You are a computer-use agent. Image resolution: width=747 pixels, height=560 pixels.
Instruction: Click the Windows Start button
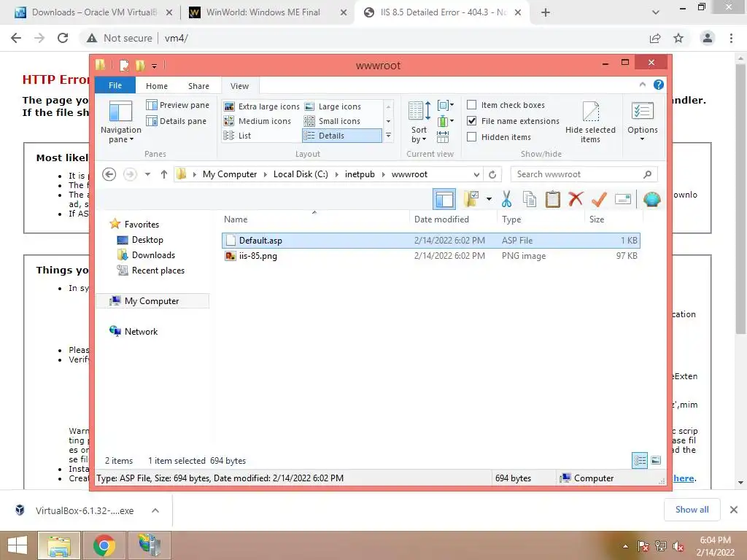(18, 545)
